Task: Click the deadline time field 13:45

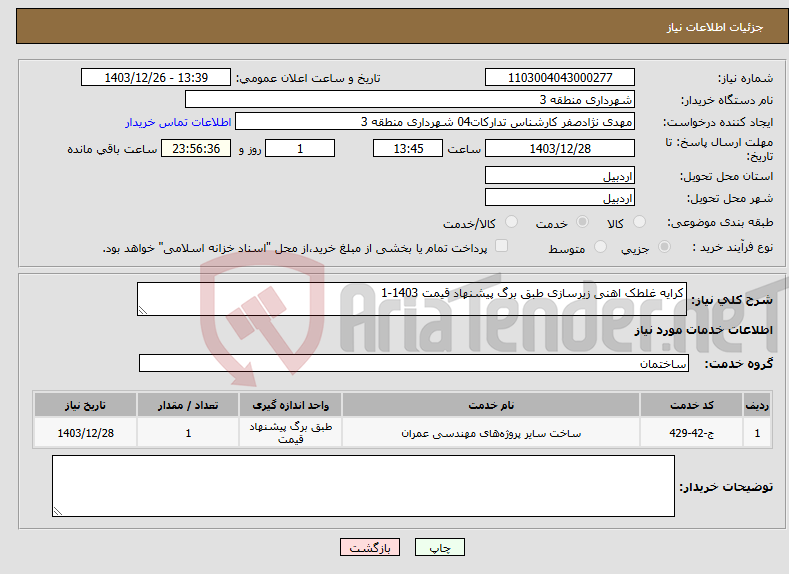Action: pyautogui.click(x=408, y=148)
